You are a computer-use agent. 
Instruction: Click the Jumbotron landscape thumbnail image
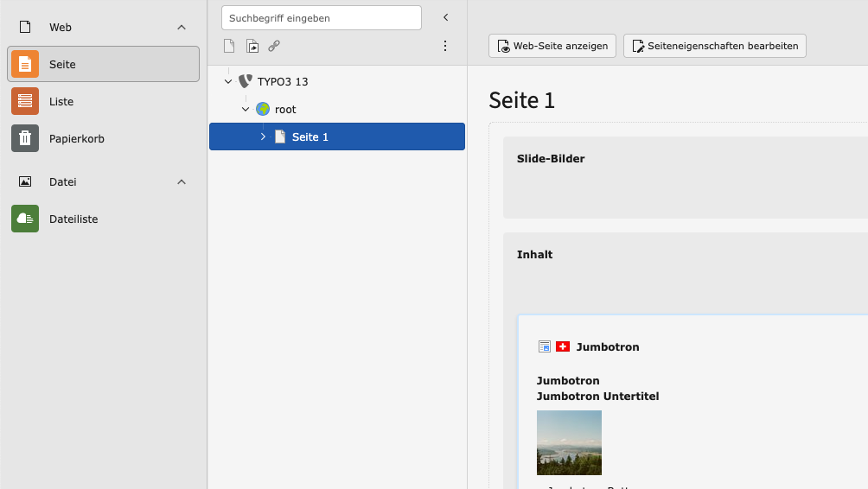569,442
